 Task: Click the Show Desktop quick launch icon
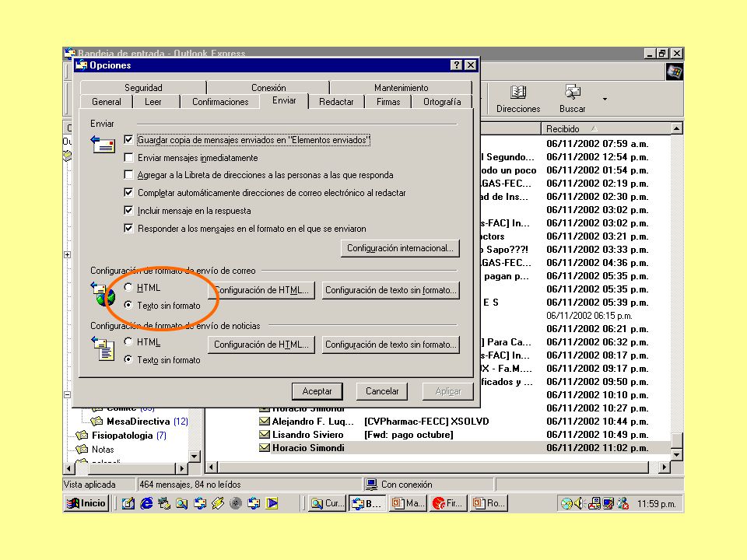pos(128,503)
